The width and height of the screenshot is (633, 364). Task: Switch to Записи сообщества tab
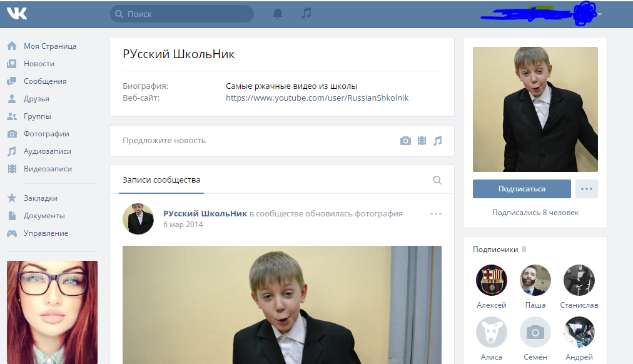click(x=161, y=180)
